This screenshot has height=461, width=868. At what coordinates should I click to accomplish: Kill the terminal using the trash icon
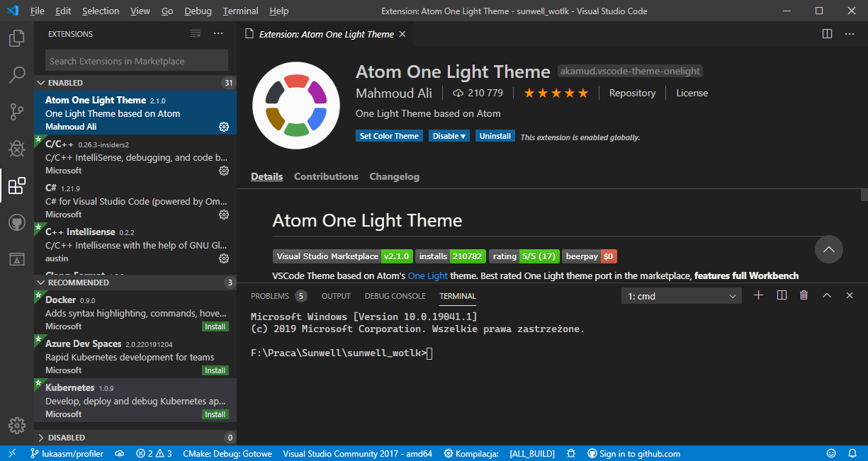point(804,295)
